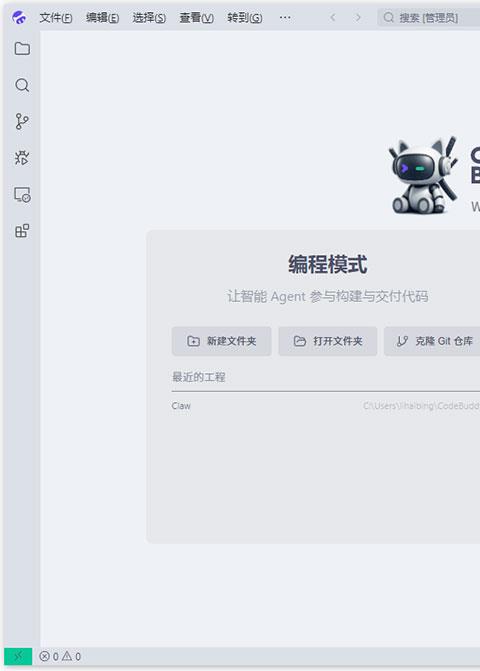This screenshot has width=480, height=671.
Task: Open the Search magnifier icon in sidebar
Action: click(22, 85)
